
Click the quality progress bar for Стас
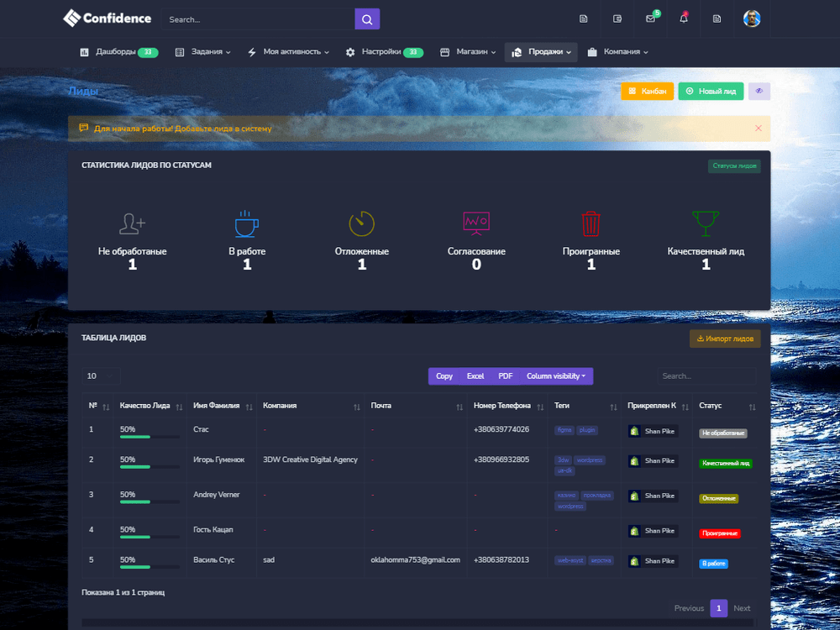(150, 437)
